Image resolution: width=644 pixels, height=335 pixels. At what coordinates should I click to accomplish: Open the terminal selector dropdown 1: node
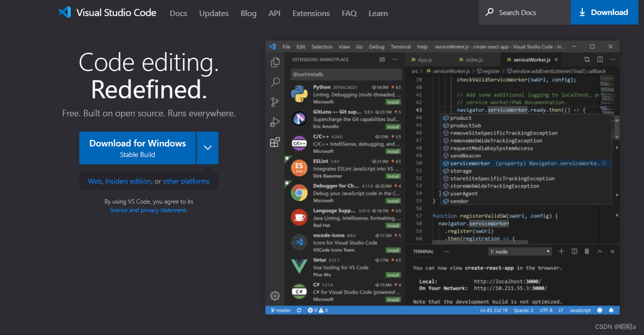click(520, 251)
